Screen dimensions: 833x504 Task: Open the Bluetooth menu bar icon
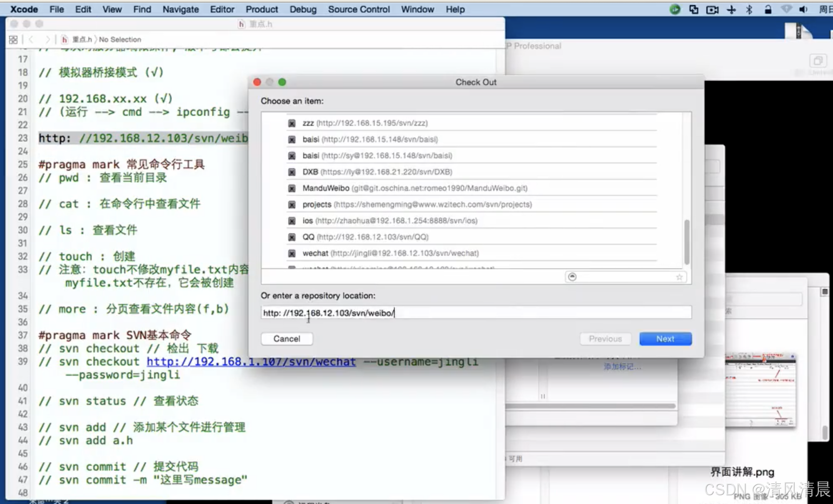749,9
